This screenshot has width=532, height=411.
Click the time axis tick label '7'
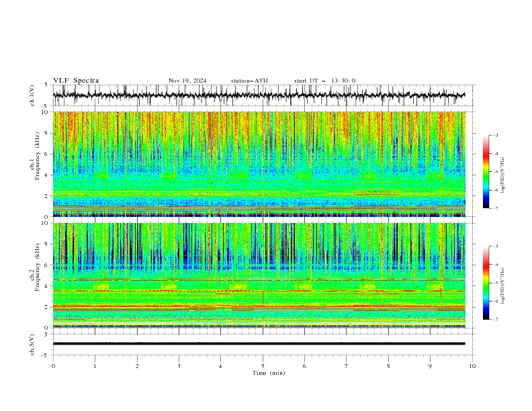(347, 366)
